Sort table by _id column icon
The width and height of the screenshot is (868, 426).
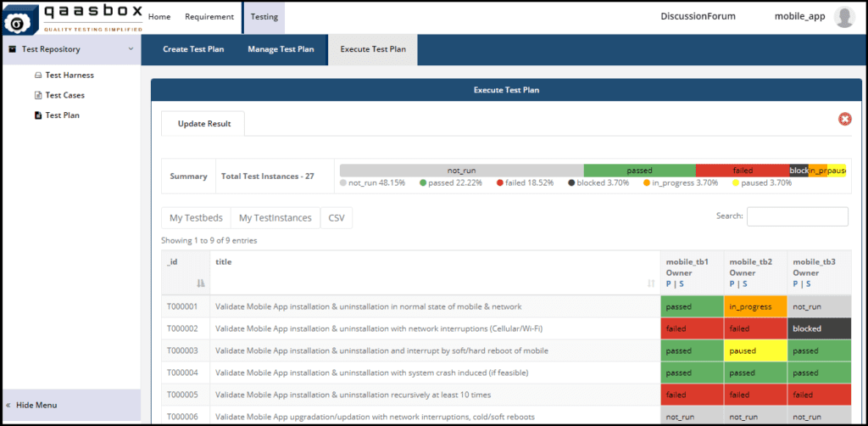coord(201,283)
